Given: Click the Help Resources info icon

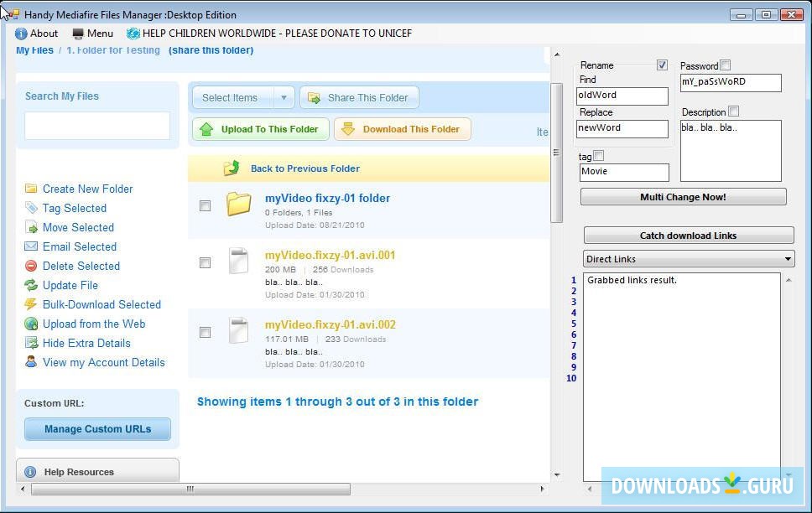Looking at the screenshot, I should pos(30,472).
